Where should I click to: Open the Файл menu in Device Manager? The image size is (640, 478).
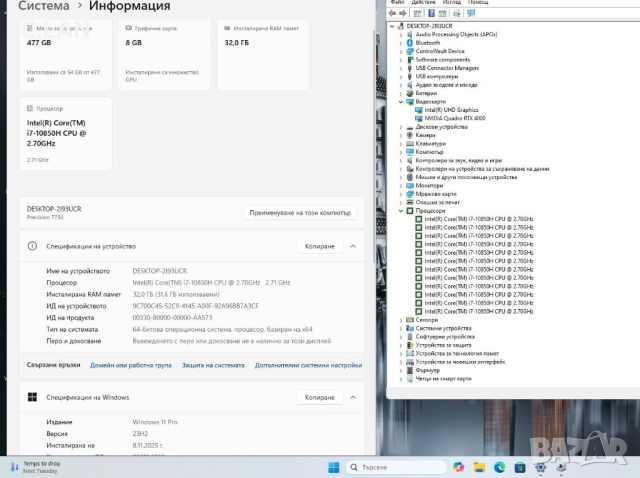[x=397, y=2]
